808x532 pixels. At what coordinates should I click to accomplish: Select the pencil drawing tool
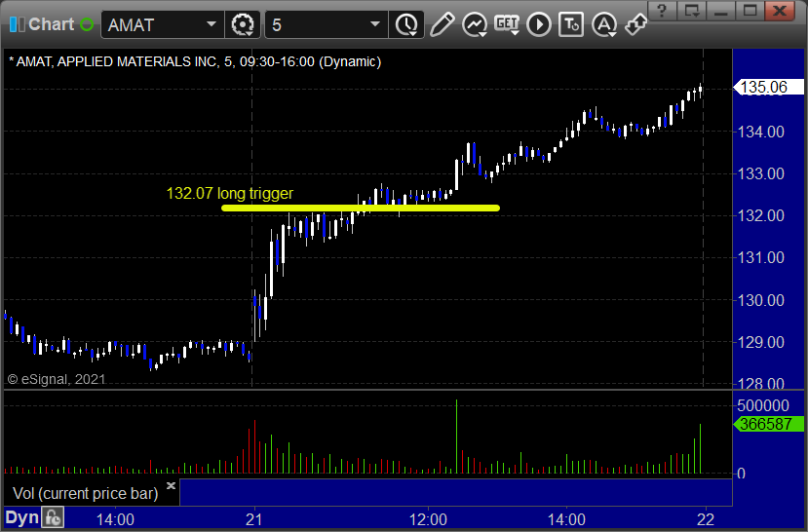[x=442, y=24]
